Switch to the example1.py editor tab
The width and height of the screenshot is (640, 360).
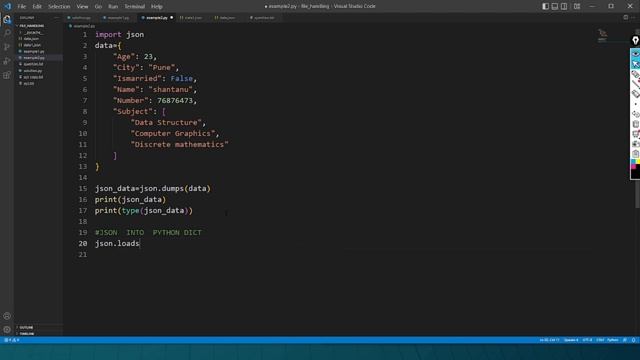(116, 18)
